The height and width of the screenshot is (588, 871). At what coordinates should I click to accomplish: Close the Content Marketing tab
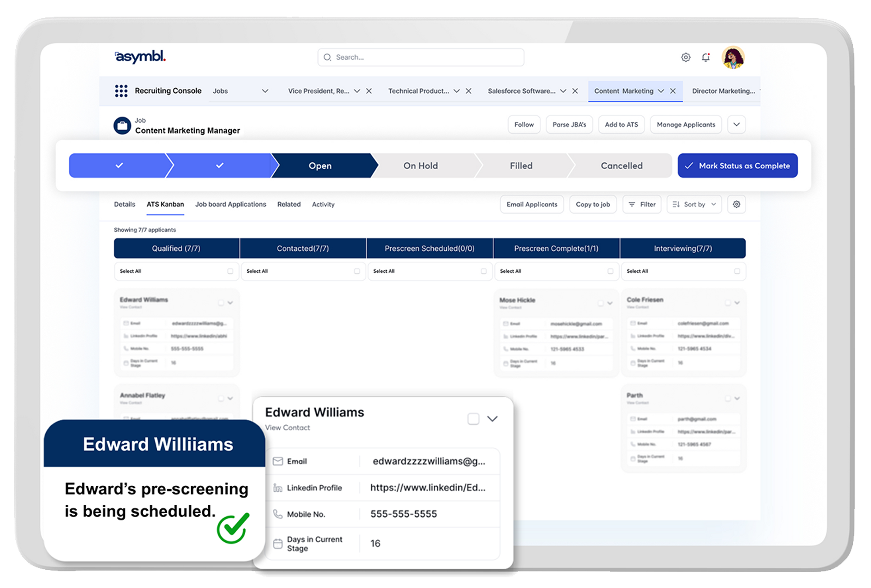[673, 91]
